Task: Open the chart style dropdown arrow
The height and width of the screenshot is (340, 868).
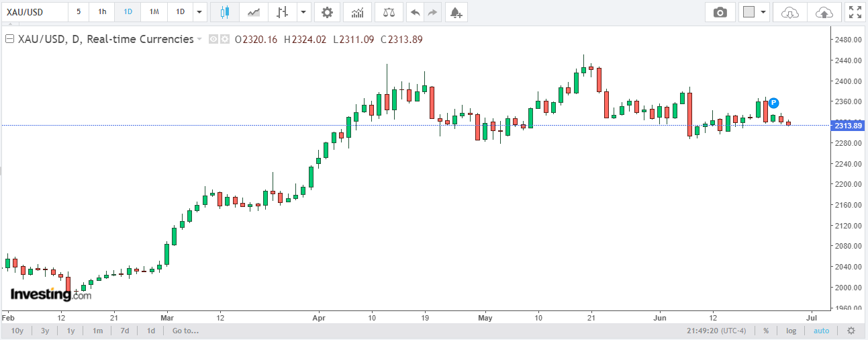Action: click(303, 12)
